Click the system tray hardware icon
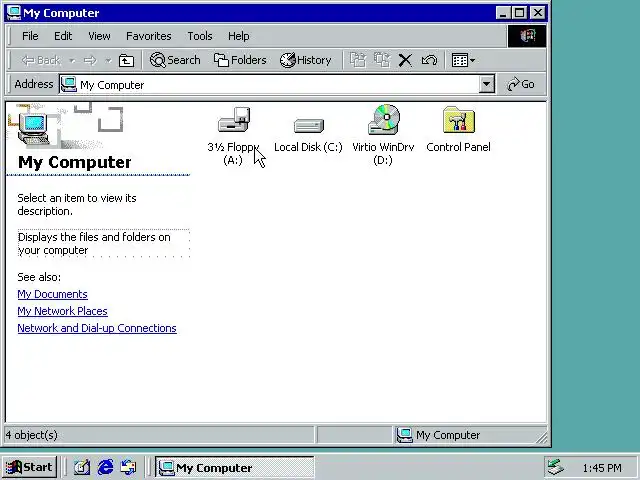Screen dimensions: 640x480 [556, 467]
